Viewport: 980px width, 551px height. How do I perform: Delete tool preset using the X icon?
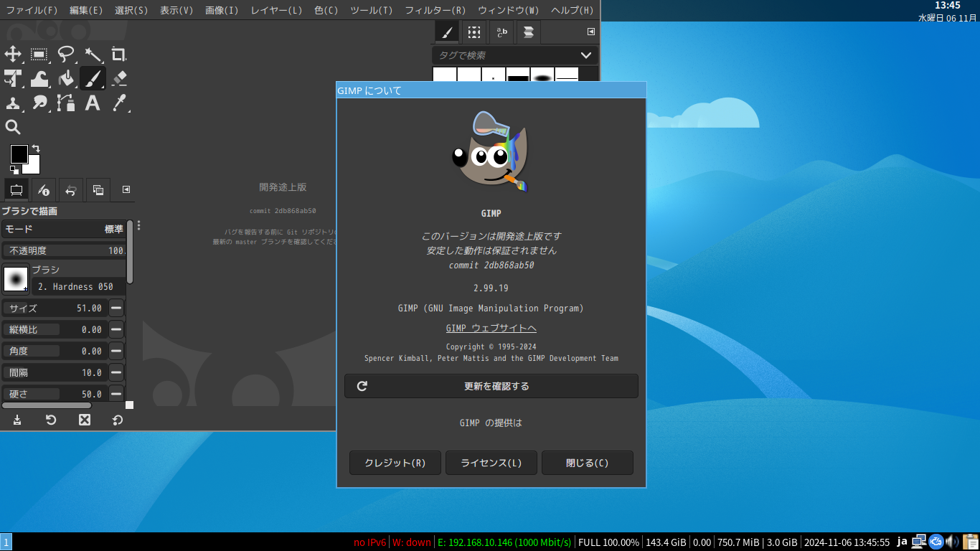tap(85, 420)
